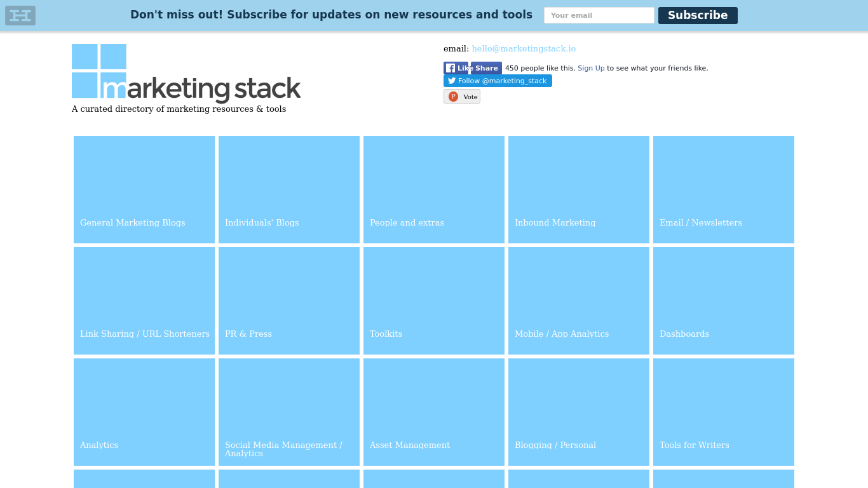
Task: Open the Inbound Marketing category tile
Action: [578, 189]
